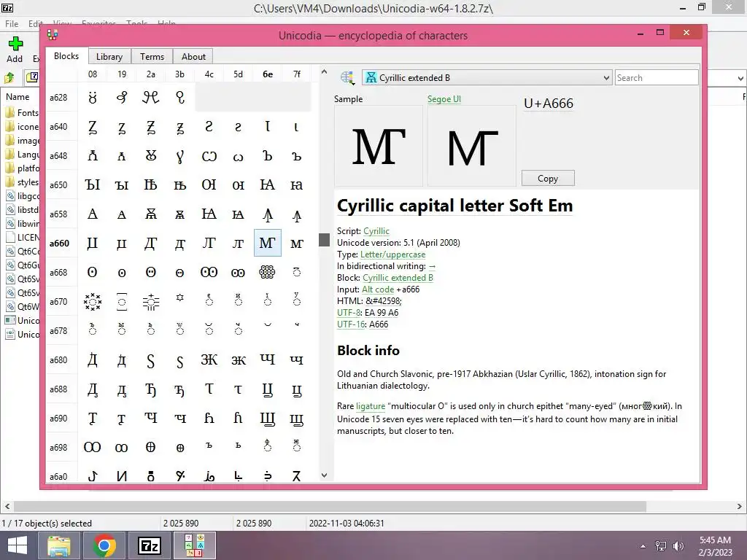
Task: Open the ligature term link
Action: click(371, 406)
